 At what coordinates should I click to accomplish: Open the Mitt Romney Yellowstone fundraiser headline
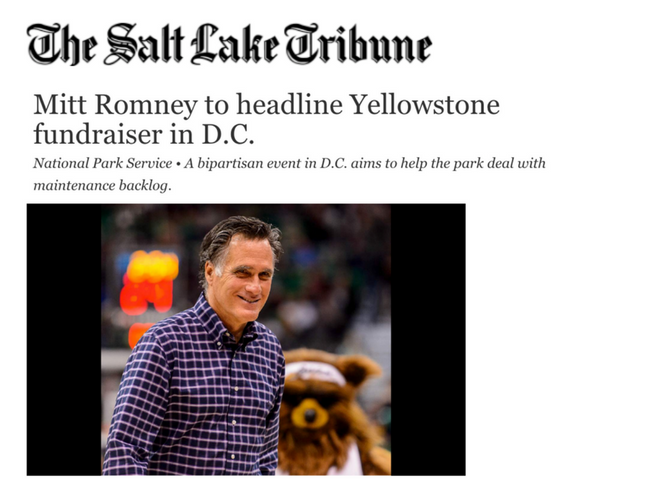[266, 119]
